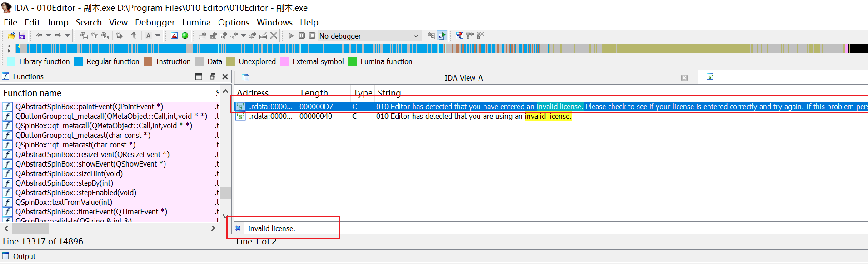Screen dimensions: 868x264
Task: Click the plug with X disconnect icon
Action: point(480,36)
